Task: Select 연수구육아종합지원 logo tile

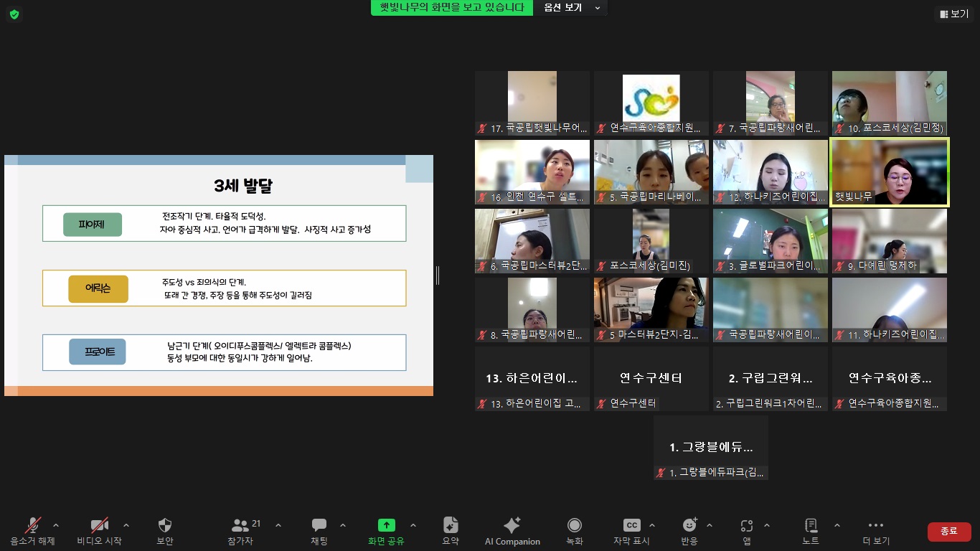Action: 651,103
